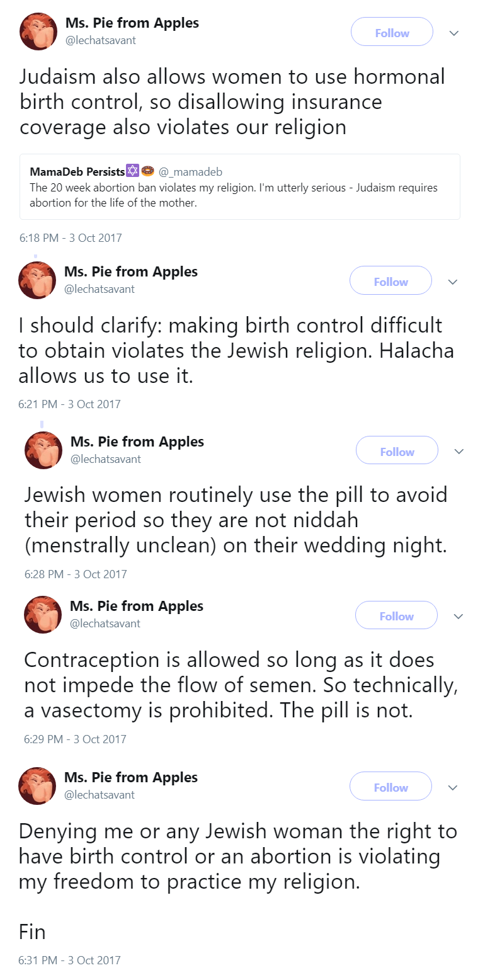
Task: Open the 6:31 PM - 3 Oct 2017 timestamp
Action: [69, 960]
